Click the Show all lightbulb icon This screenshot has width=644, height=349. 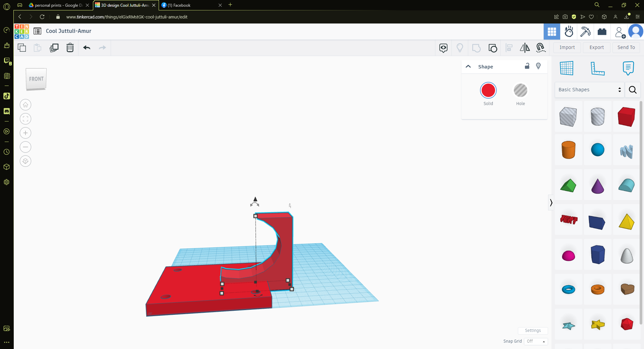coord(460,48)
